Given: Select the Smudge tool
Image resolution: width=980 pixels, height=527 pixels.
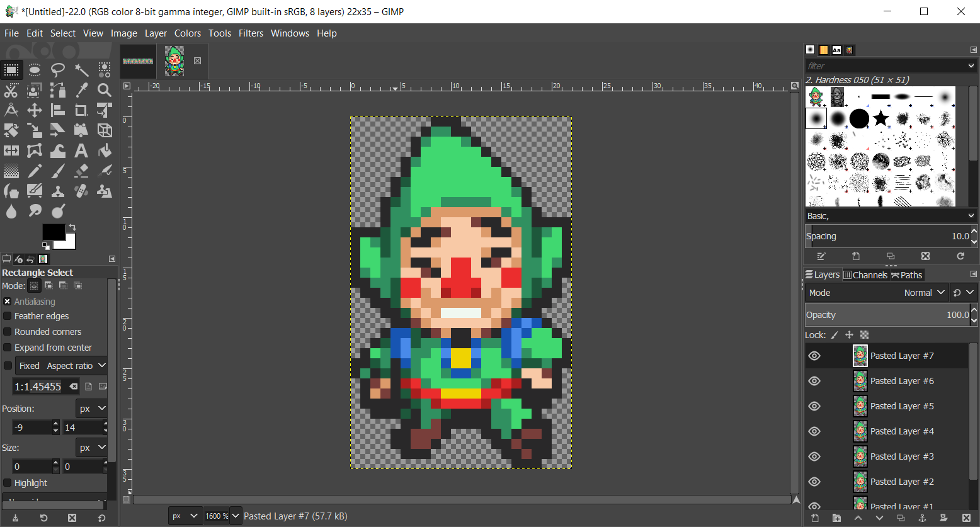Looking at the screenshot, I should [35, 212].
